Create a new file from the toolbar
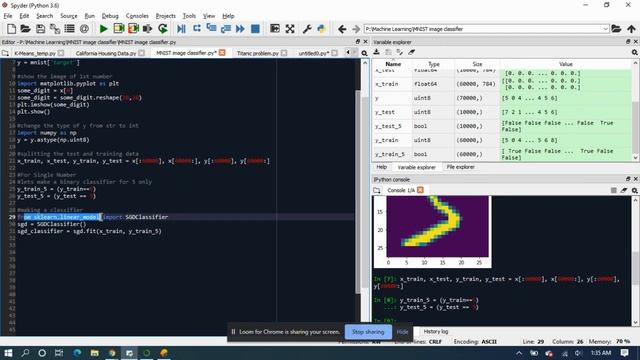 [x=11, y=29]
